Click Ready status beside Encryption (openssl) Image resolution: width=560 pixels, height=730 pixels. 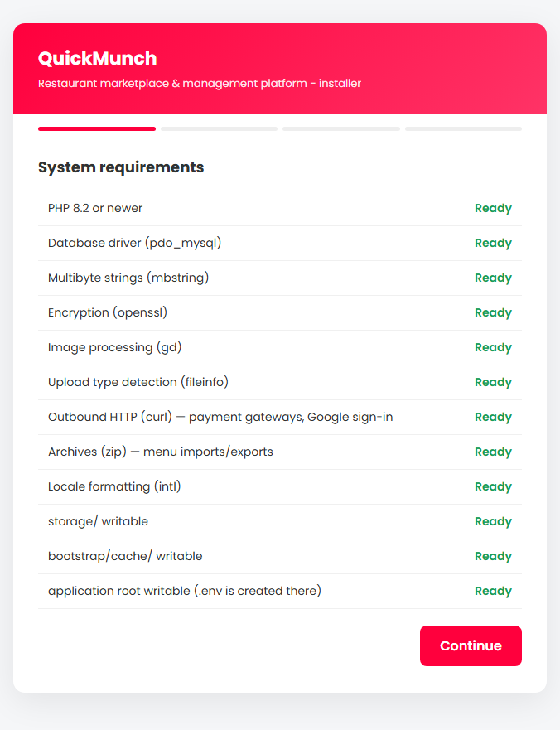(493, 312)
